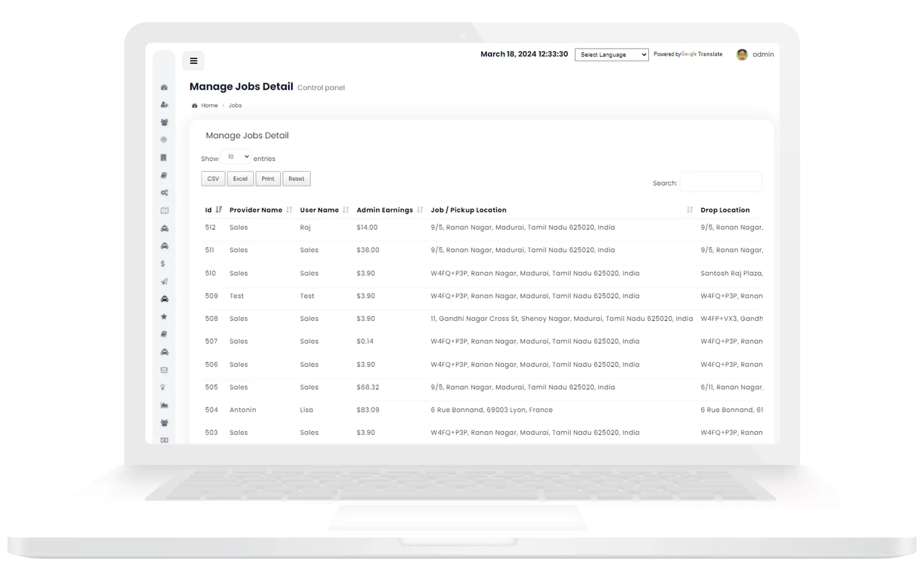Select job Id 512 cell
Image resolution: width=924 pixels, height=584 pixels.
click(211, 228)
